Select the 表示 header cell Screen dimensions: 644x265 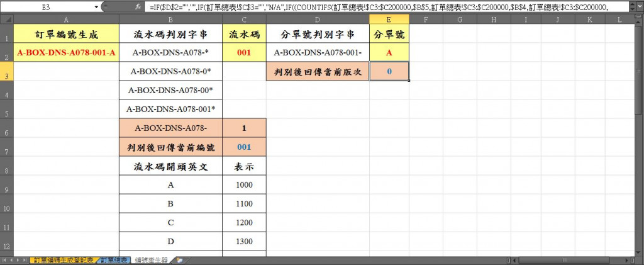coord(244,166)
